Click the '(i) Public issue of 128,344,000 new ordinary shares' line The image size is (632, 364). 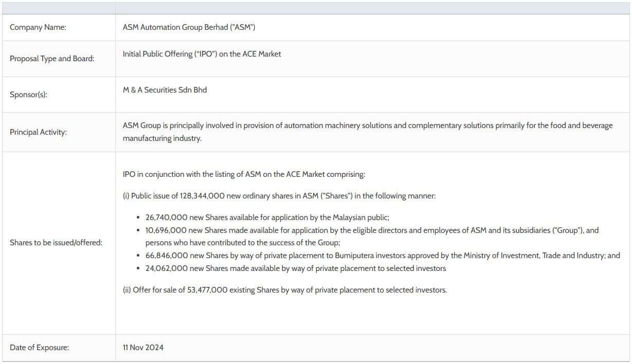click(x=279, y=196)
